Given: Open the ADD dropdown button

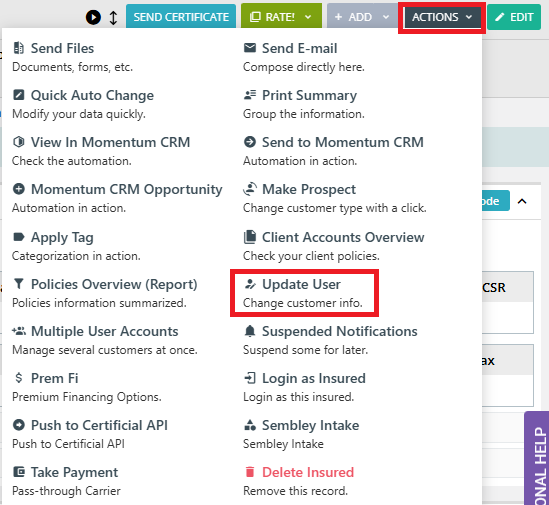Looking at the screenshot, I should [362, 17].
